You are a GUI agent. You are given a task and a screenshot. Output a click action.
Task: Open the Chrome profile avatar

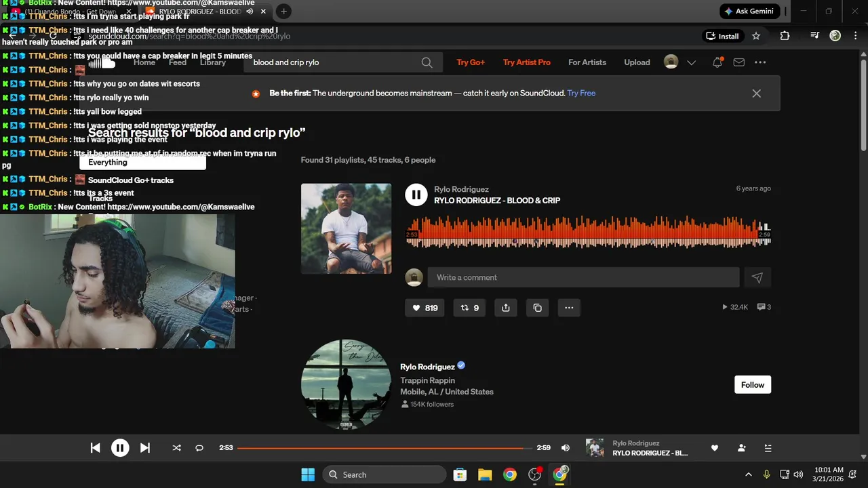coord(835,36)
